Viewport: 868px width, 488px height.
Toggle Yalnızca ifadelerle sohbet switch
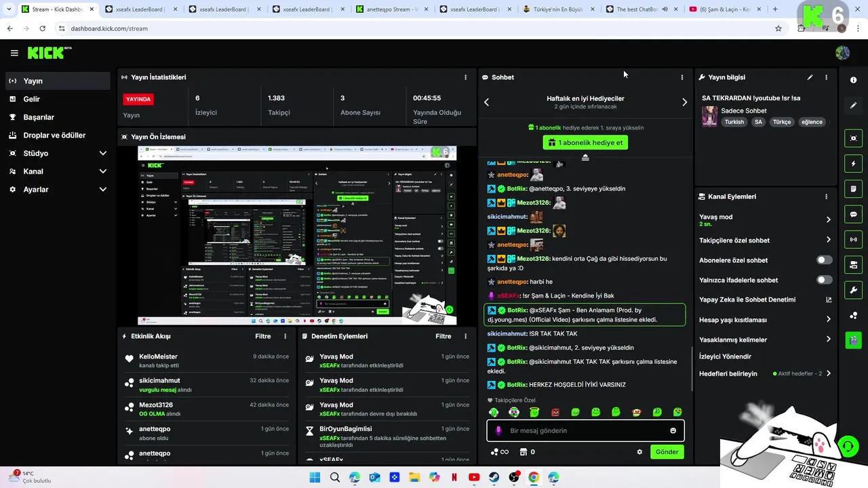pyautogui.click(x=824, y=280)
